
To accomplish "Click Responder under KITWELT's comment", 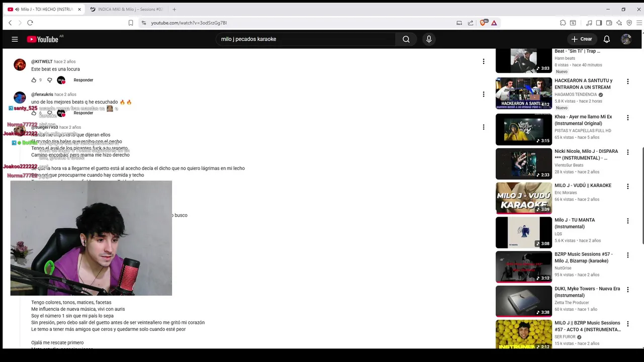I will tap(83, 80).
